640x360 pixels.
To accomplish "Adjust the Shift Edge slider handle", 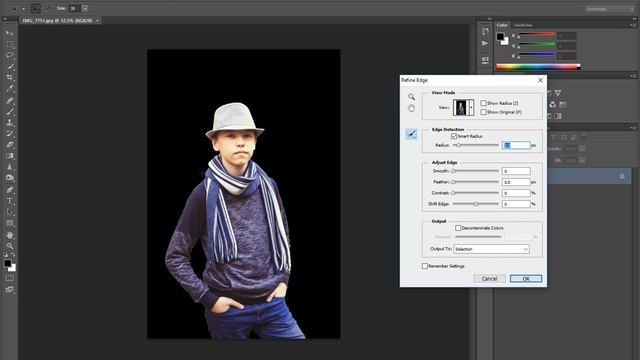I will coord(476,204).
